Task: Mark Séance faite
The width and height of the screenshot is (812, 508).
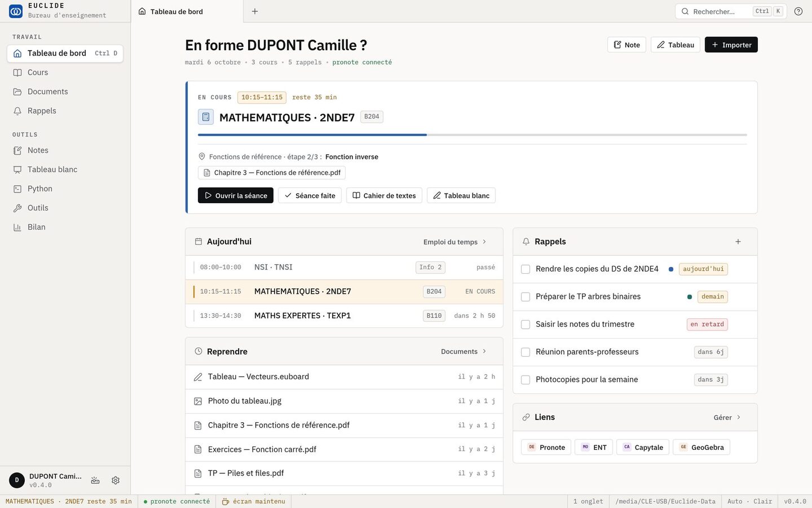Action: 310,195
